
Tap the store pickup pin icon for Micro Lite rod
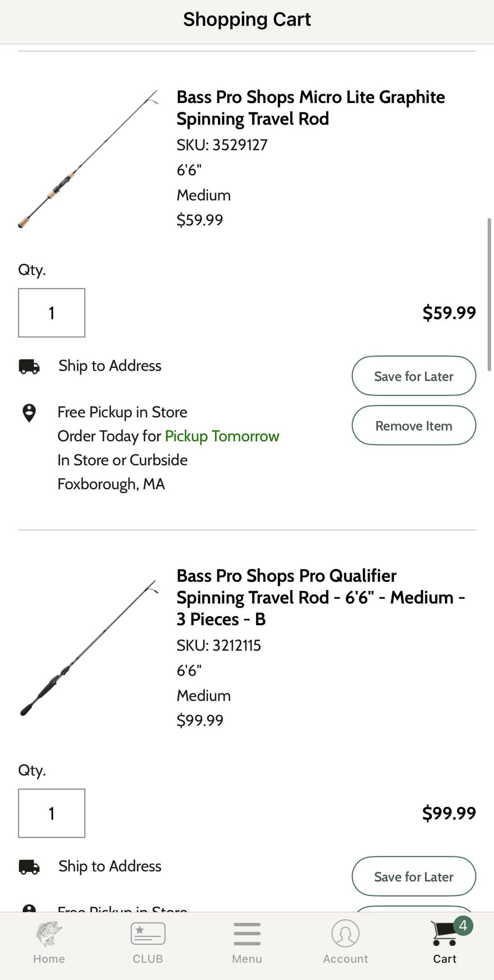[x=29, y=413]
